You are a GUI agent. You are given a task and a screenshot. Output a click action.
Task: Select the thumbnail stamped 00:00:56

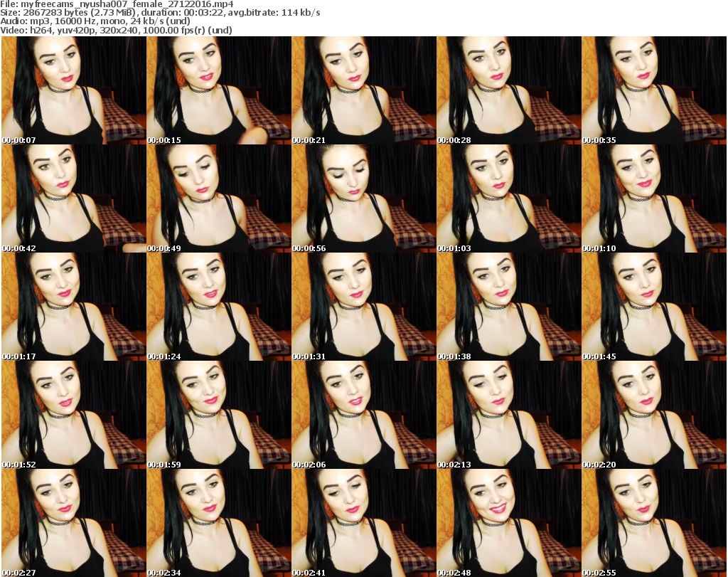pos(363,198)
